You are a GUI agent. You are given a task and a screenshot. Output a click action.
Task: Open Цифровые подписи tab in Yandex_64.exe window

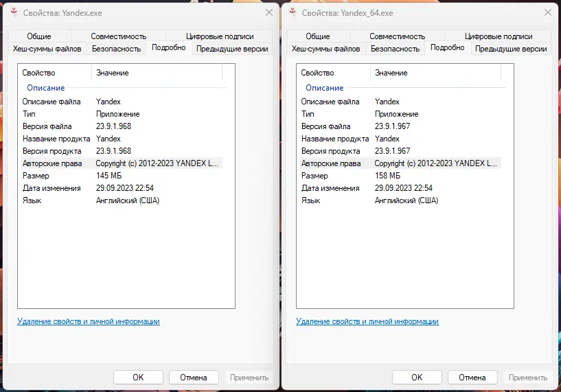(499, 36)
